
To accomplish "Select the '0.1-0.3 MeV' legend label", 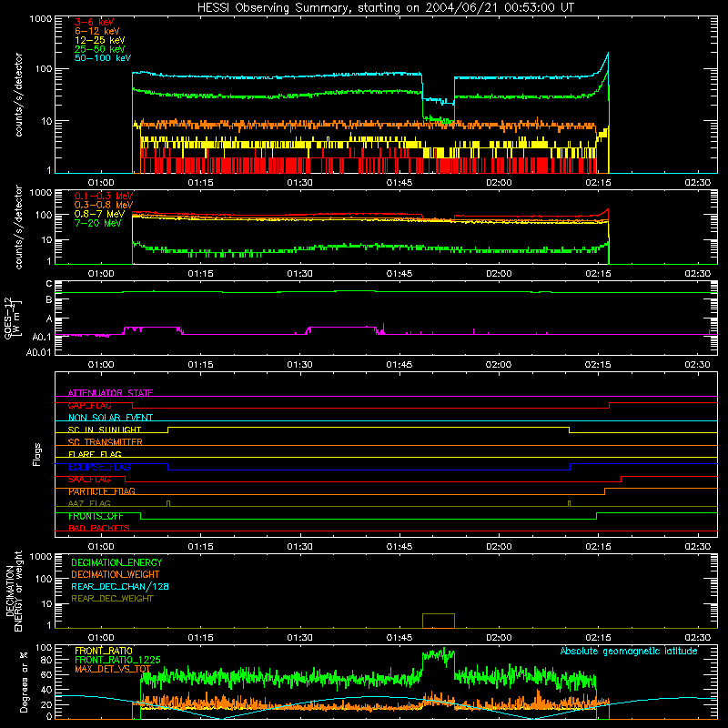I will 104,196.
